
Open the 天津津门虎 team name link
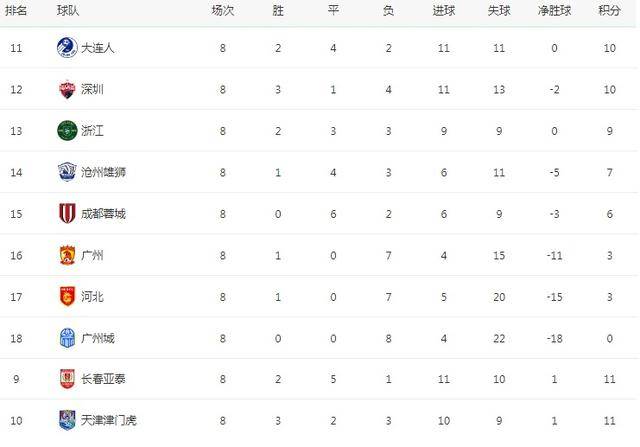(x=109, y=420)
